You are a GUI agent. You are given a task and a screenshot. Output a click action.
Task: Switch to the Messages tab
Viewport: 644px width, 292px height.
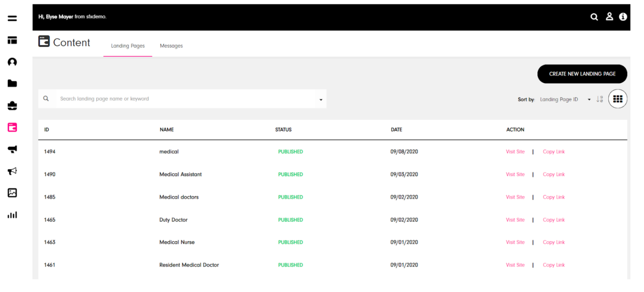click(x=171, y=46)
